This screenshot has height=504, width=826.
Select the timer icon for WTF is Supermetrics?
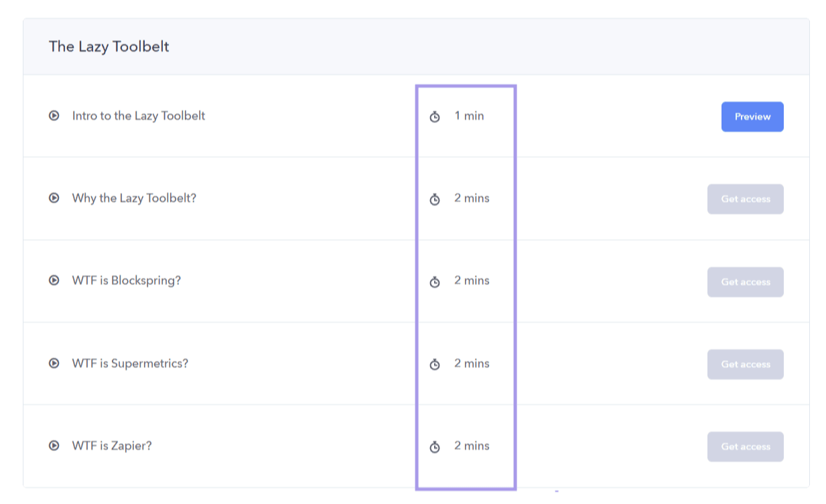tap(435, 363)
